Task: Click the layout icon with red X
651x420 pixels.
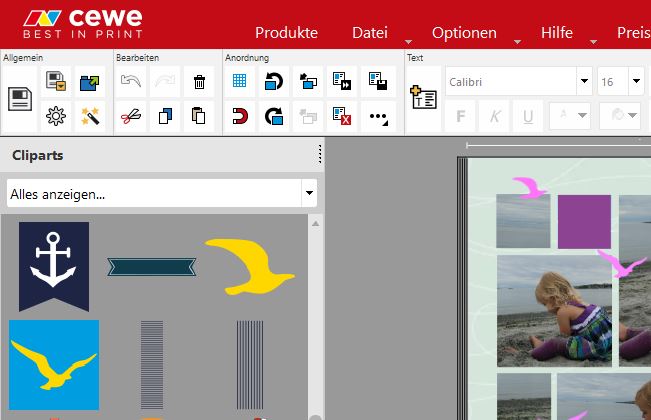Action: pyautogui.click(x=342, y=116)
